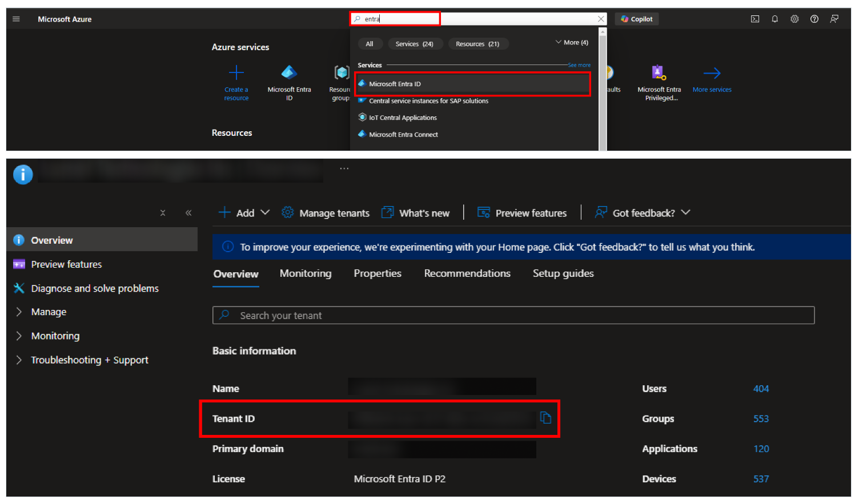859x504 pixels.
Task: Copy the Tenant ID to clipboard
Action: coord(545,418)
